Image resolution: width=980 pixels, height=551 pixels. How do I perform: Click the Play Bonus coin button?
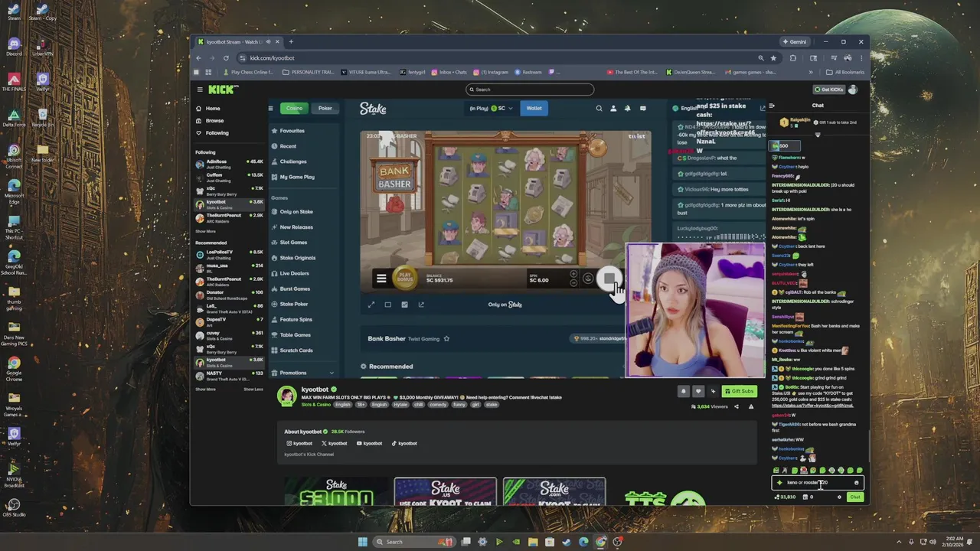click(x=405, y=279)
